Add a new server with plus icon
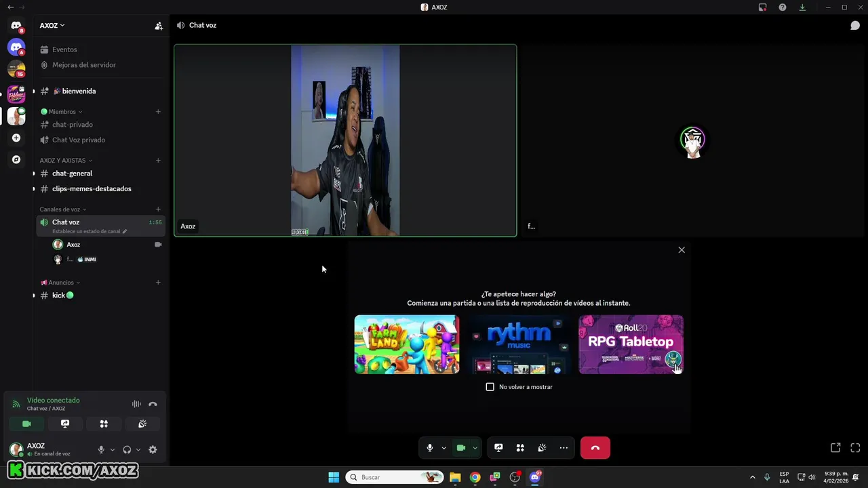868x488 pixels. 16,138
